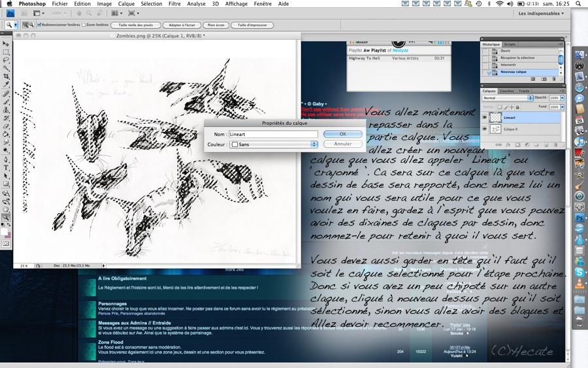This screenshot has width=588, height=368.
Task: Select the Magic Wand tool
Action: click(6, 68)
